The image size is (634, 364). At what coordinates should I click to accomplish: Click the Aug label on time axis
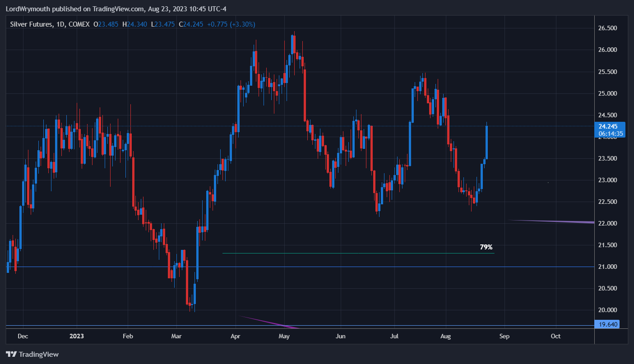click(x=445, y=336)
